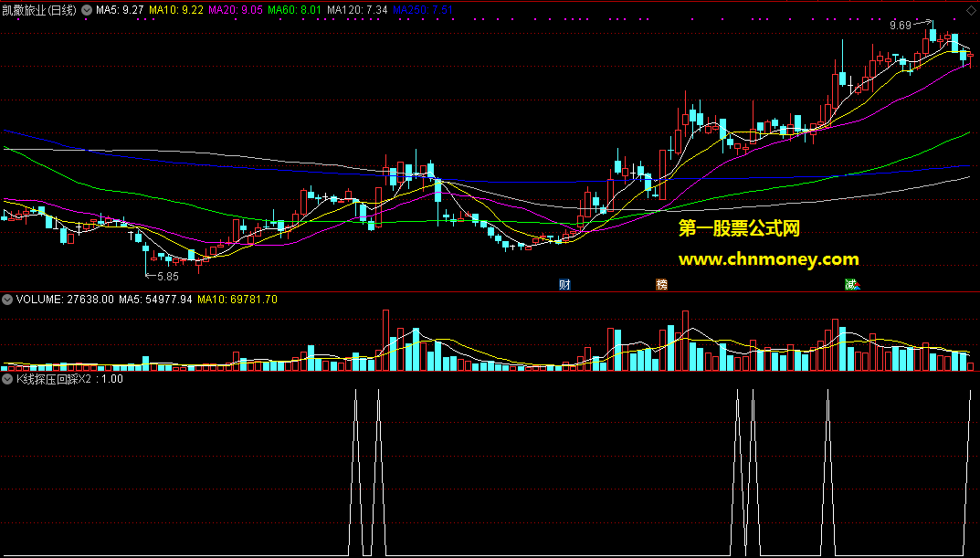This screenshot has height=558, width=980.
Task: Click the MA120: 7.34 label
Action: point(357,10)
